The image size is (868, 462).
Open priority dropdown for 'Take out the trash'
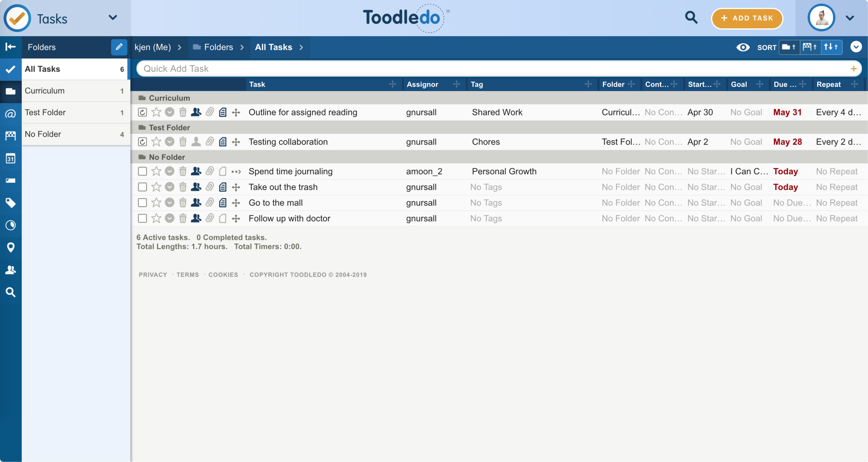[169, 187]
